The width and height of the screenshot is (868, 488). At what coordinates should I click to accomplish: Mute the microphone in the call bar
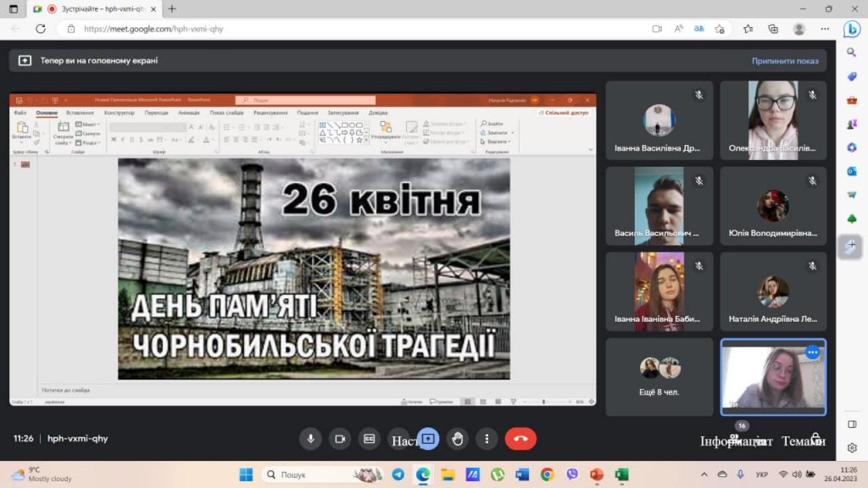click(x=310, y=439)
